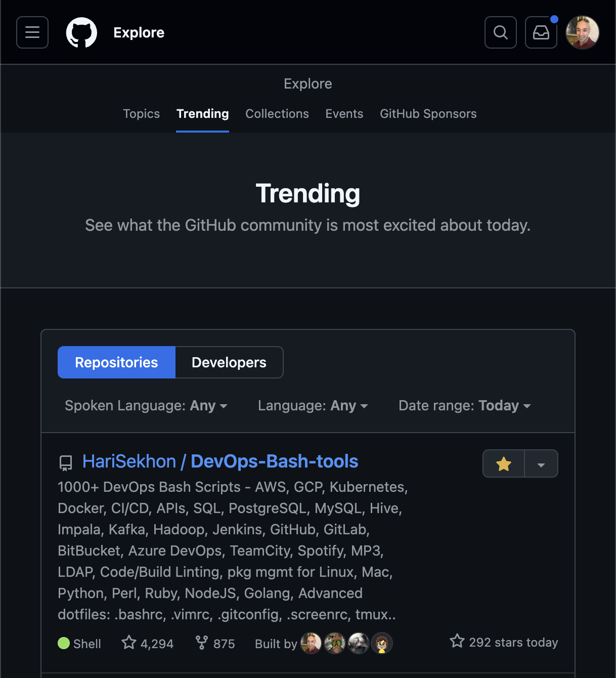Click the yellow star to unstar the repository
The height and width of the screenshot is (678, 616).
tap(503, 463)
